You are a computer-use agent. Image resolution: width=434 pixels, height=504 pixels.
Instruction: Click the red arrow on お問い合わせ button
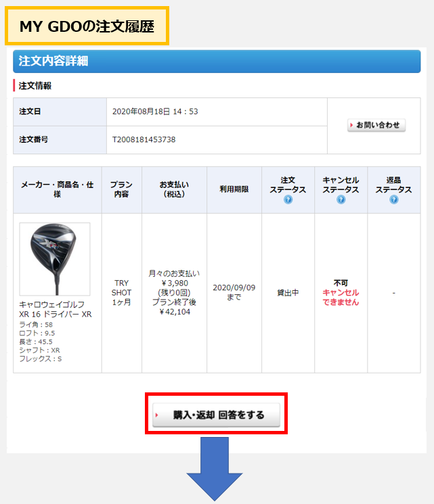(x=351, y=125)
